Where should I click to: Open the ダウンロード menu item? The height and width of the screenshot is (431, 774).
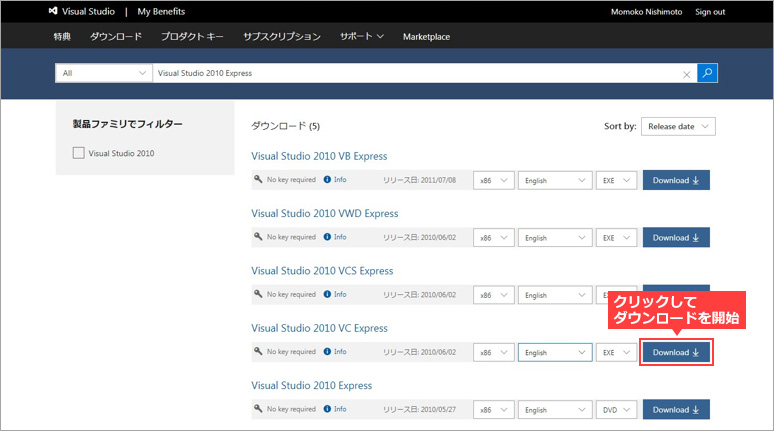(116, 37)
